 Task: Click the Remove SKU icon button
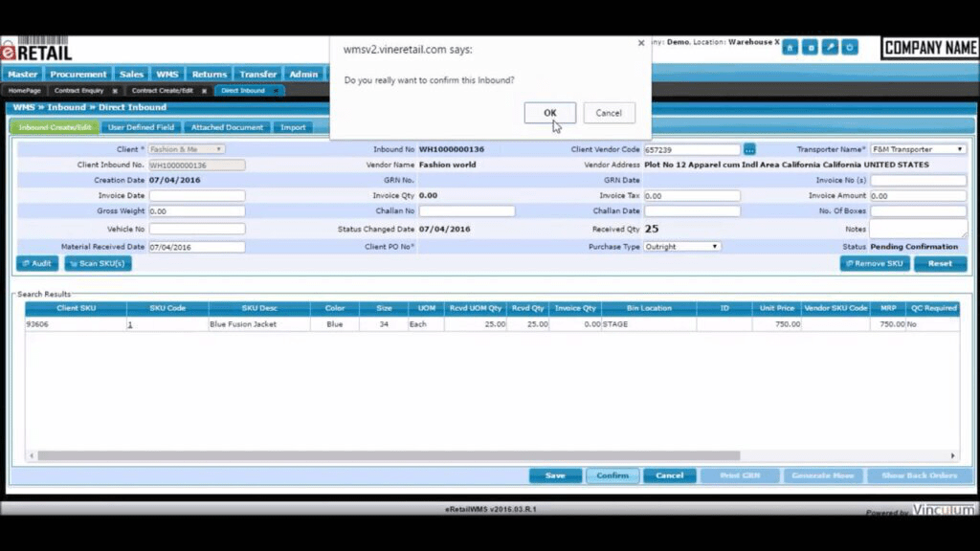[x=875, y=263]
